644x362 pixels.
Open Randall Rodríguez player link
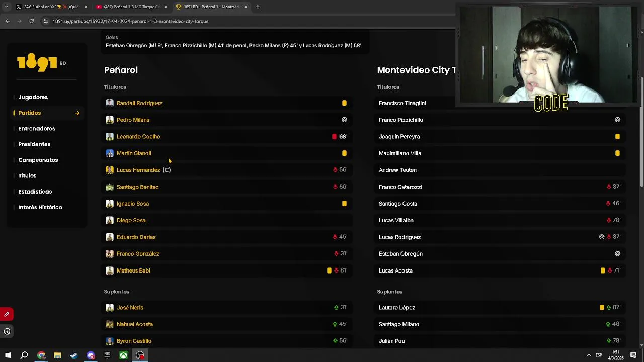pos(139,103)
